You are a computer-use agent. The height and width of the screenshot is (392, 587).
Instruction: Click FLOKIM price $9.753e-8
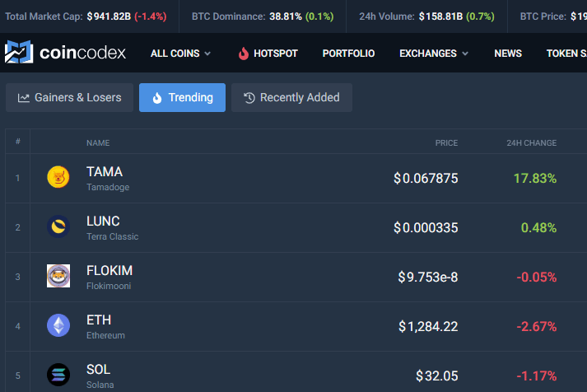click(428, 277)
